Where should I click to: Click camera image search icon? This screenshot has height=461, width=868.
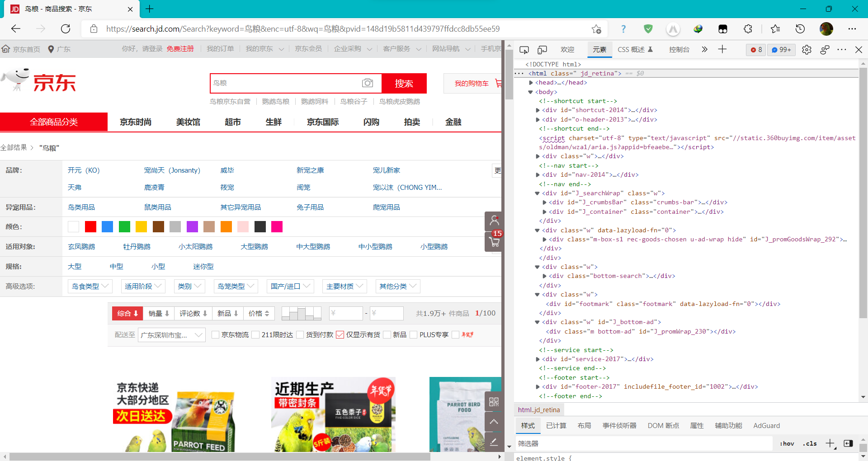pyautogui.click(x=368, y=83)
